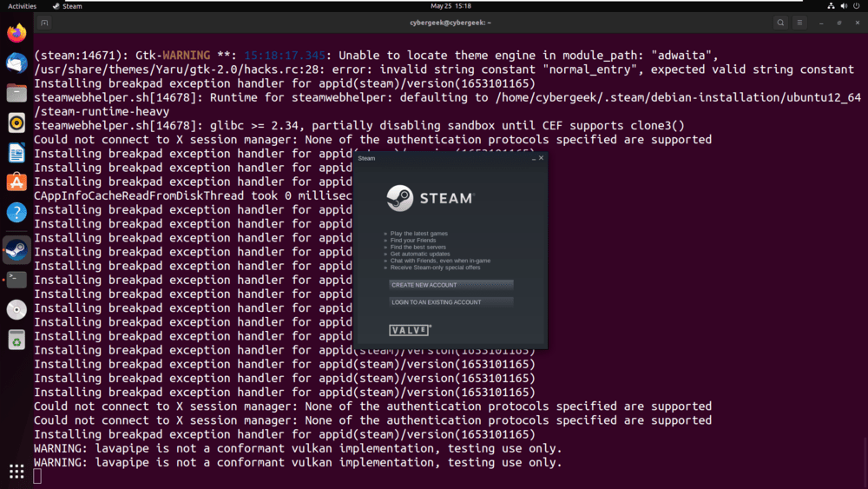Open the Help icon in dock
The width and height of the screenshot is (868, 489).
tap(16, 212)
